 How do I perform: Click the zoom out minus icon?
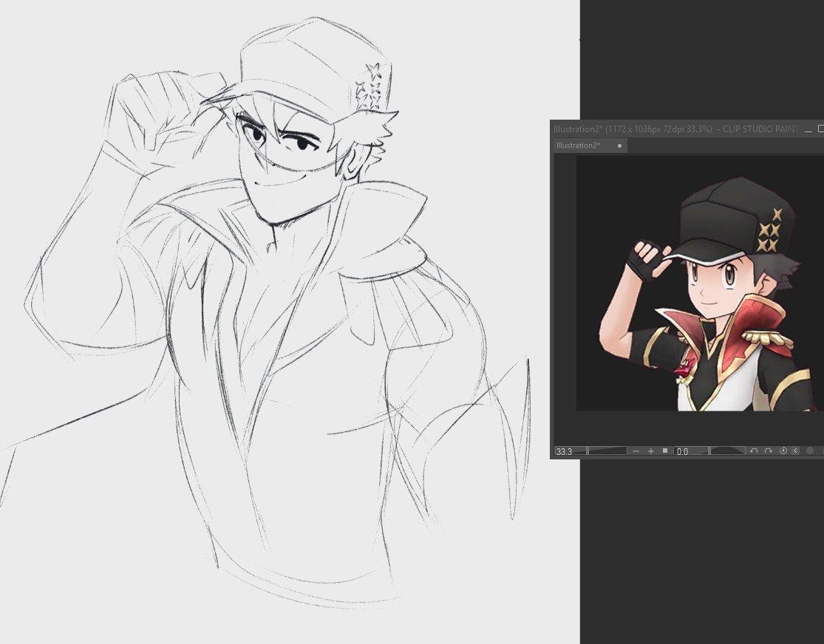[x=636, y=451]
